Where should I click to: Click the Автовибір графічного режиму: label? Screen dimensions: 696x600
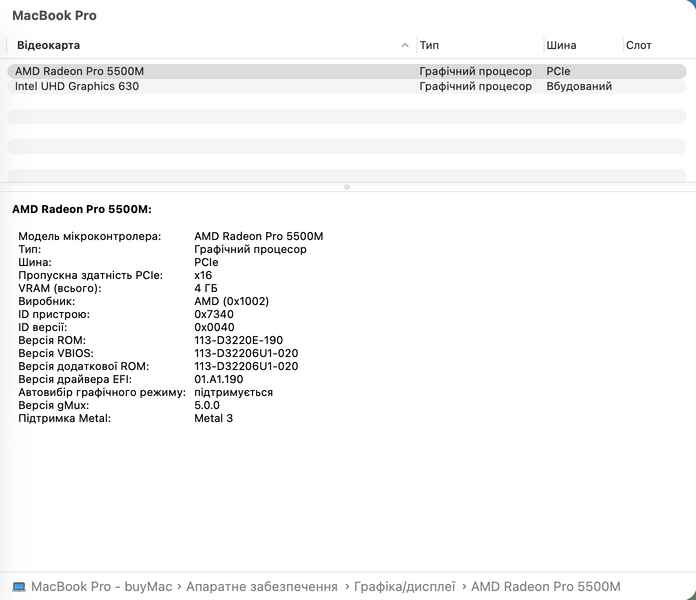tap(102, 392)
